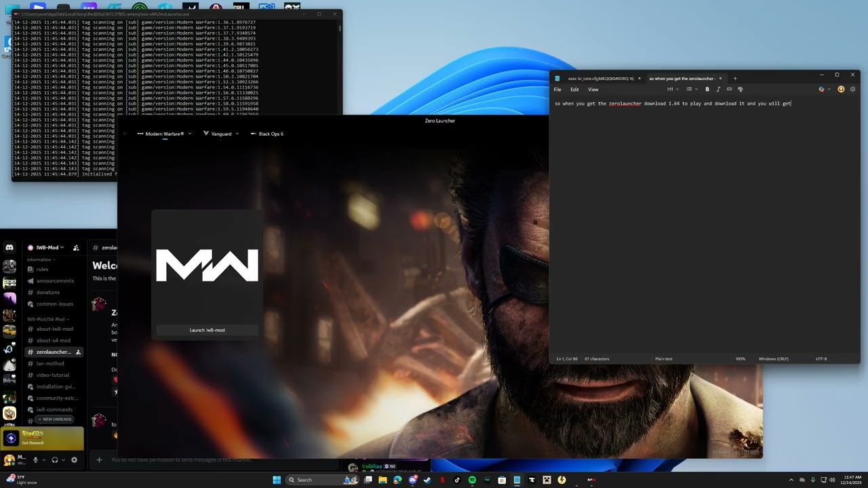The image size is (868, 488).
Task: Click UTF-8 encoding in Notepad status bar
Action: pyautogui.click(x=821, y=359)
